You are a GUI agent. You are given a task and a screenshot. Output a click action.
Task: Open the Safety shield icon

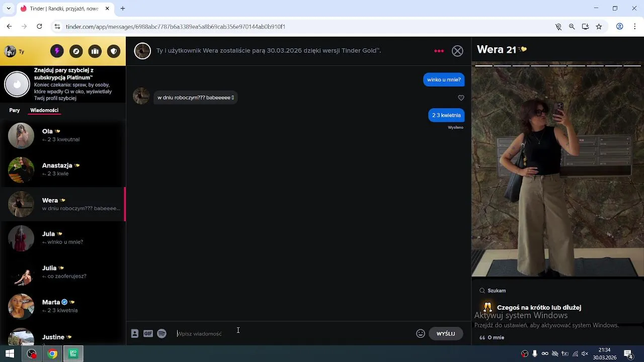pos(114,51)
